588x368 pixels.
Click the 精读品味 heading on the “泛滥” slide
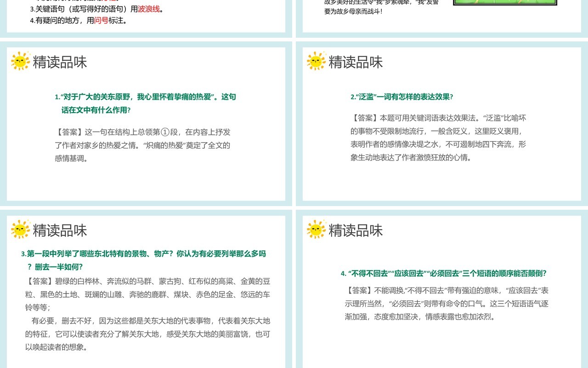(356, 62)
